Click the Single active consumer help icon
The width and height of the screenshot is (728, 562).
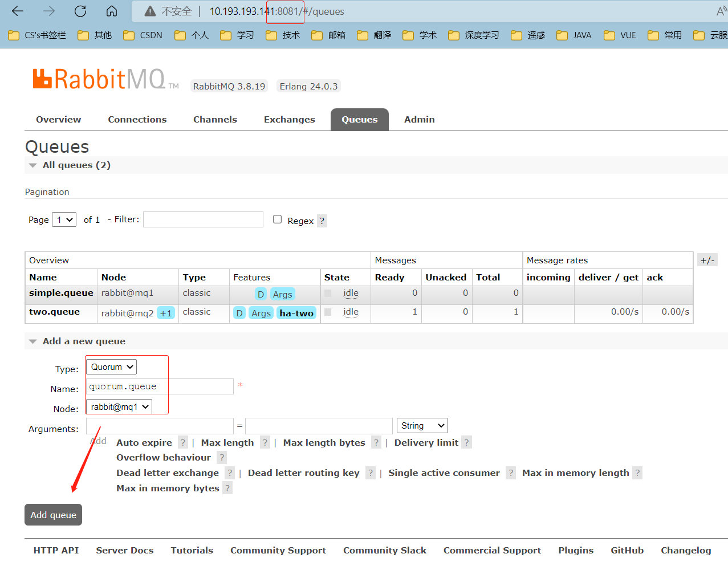coord(511,473)
